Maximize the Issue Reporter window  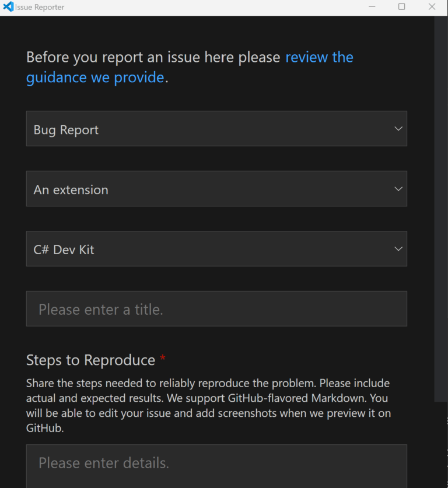(x=401, y=6)
